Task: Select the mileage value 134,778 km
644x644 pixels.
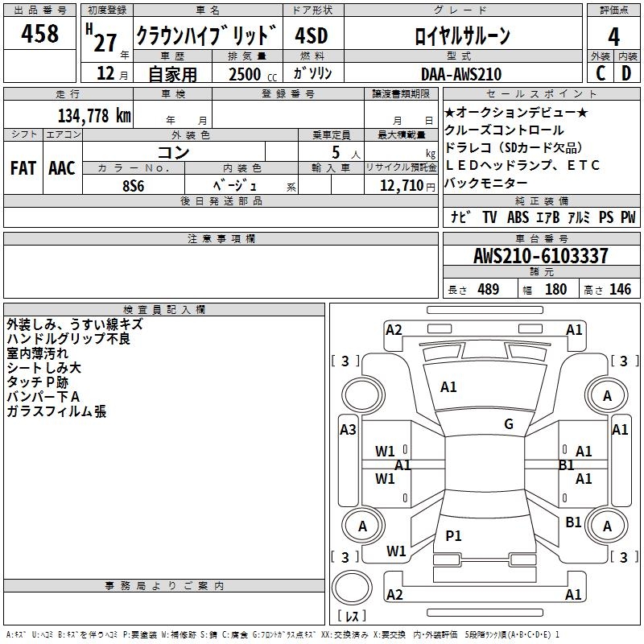Action: 94,115
